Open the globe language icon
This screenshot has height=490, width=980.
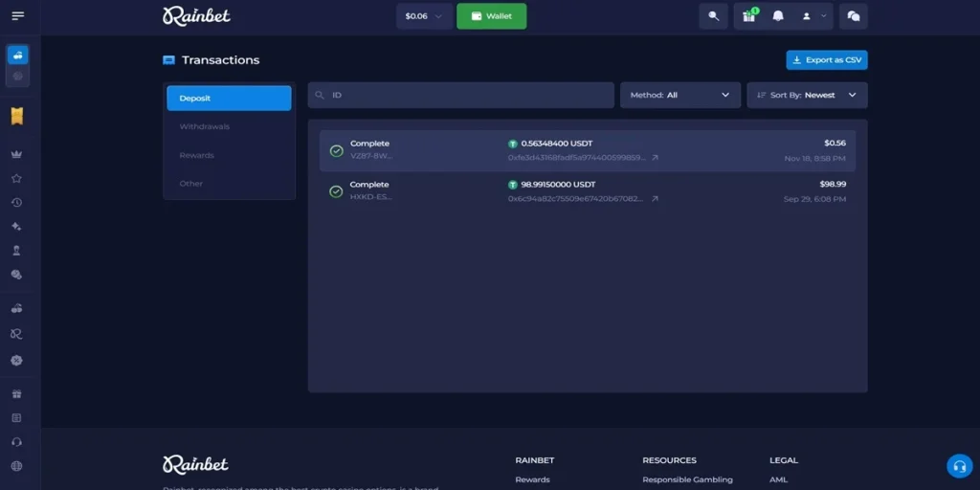(17, 466)
